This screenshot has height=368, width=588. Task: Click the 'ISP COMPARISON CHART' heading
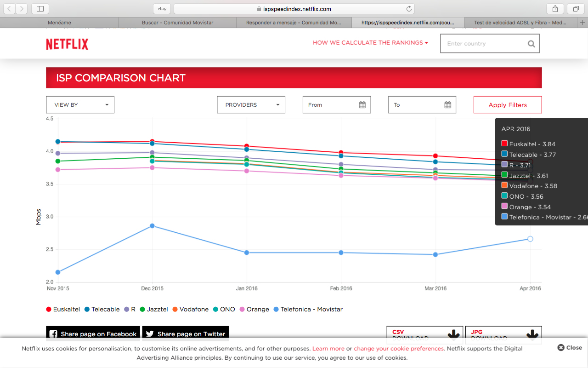(121, 78)
